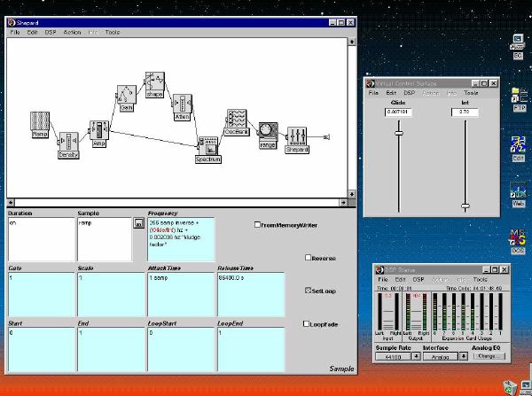Click into the Duration parameter field
Image resolution: width=532 pixels, height=396 pixels.
click(x=42, y=239)
